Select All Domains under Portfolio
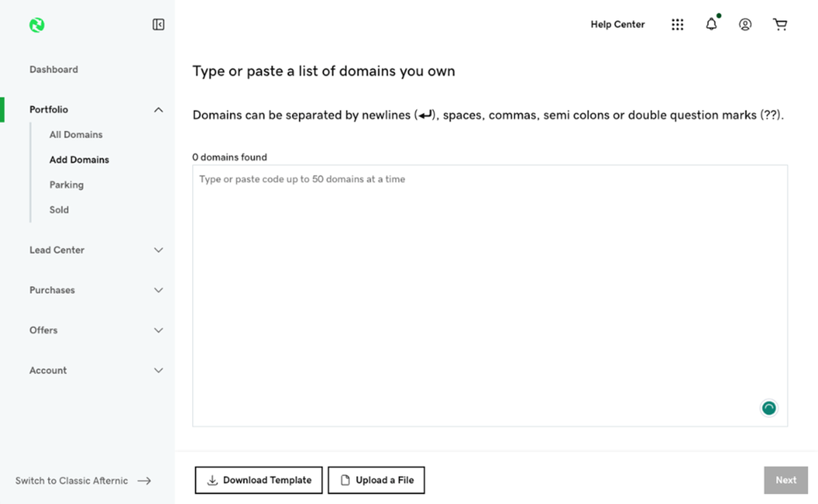 (x=76, y=135)
